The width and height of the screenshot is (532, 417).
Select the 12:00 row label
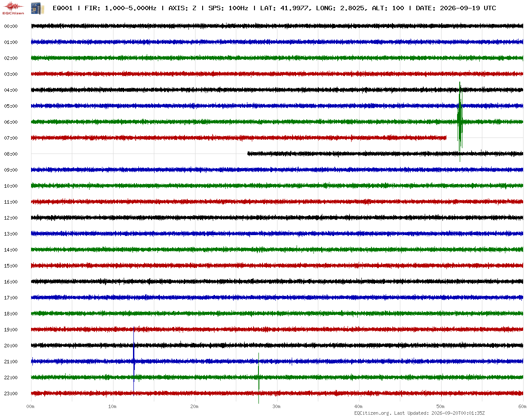[10, 218]
